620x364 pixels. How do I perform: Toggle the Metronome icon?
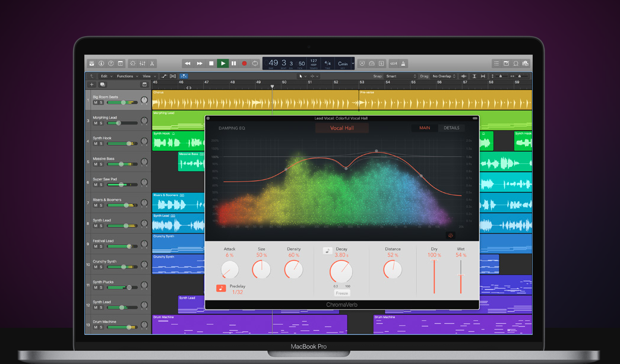click(403, 63)
